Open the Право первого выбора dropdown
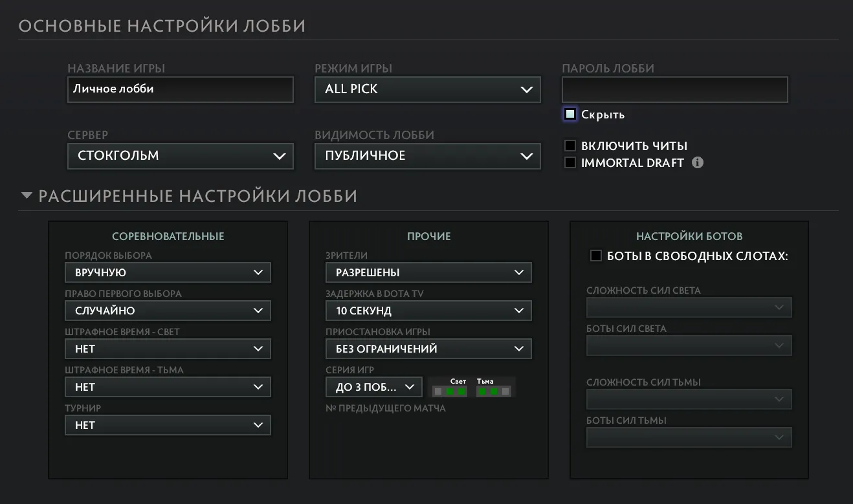This screenshot has height=504, width=853. point(168,311)
